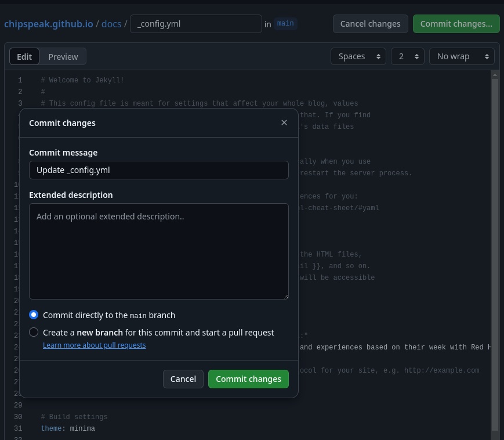Image resolution: width=504 pixels, height=440 pixels.
Task: Choose Create a new branch option
Action: pyautogui.click(x=34, y=333)
